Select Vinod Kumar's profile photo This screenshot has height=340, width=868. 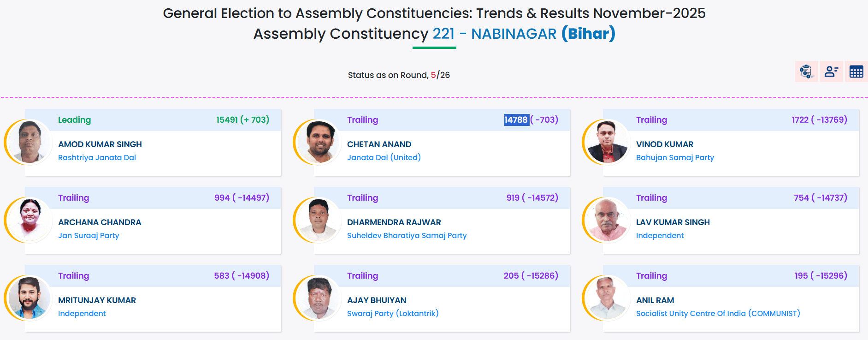[608, 142]
